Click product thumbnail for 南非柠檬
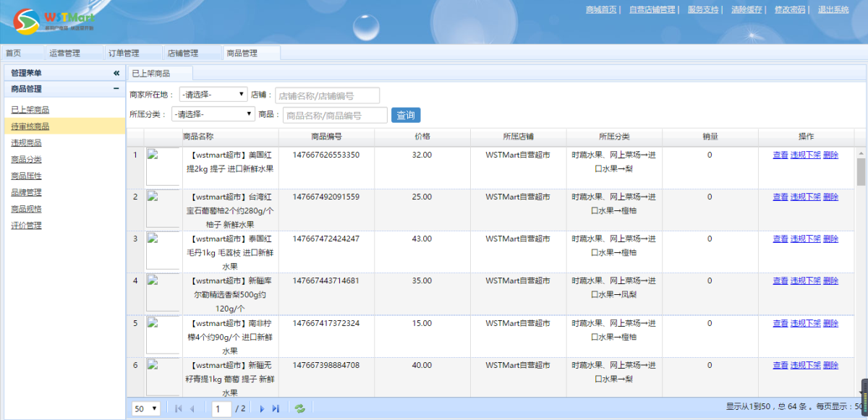The image size is (868, 420). click(163, 335)
